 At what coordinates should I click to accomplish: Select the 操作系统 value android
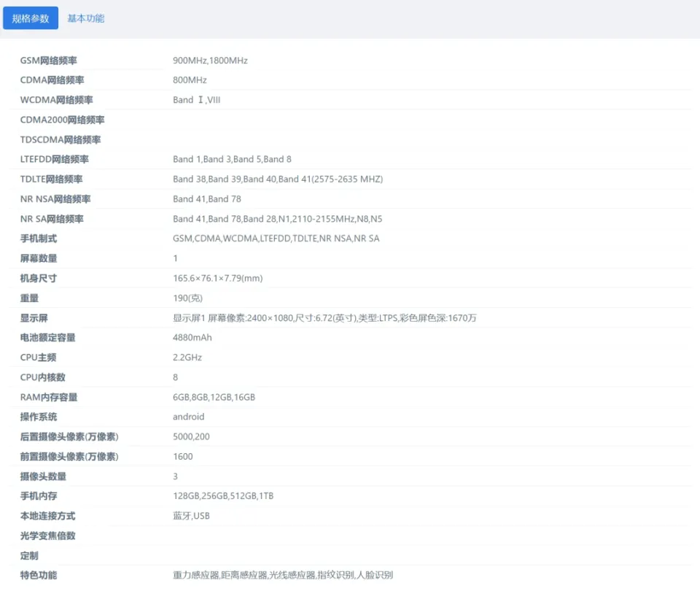pyautogui.click(x=188, y=417)
